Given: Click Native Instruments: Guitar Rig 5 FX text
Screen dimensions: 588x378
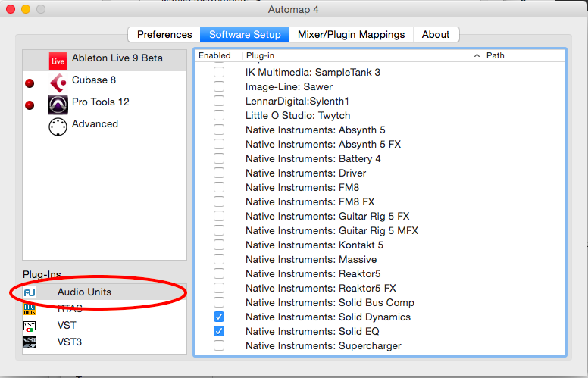Looking at the screenshot, I should click(x=327, y=217).
